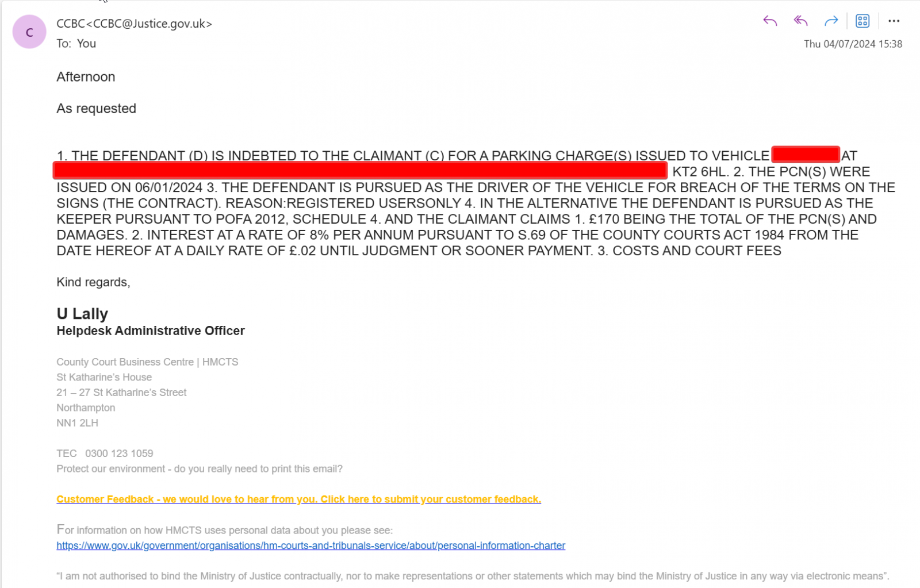Click the signature name U Lally
The height and width of the screenshot is (588, 920).
click(82, 314)
